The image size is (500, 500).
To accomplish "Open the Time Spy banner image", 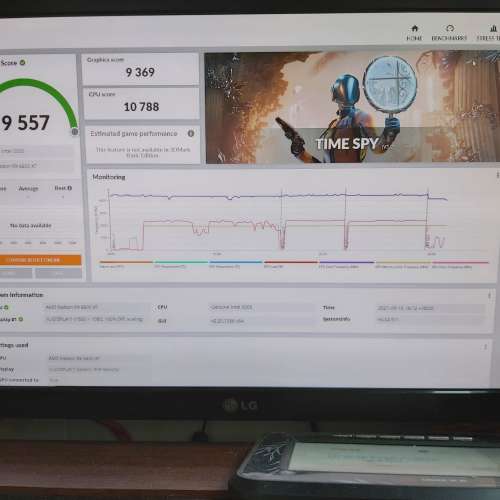I will pos(352,107).
